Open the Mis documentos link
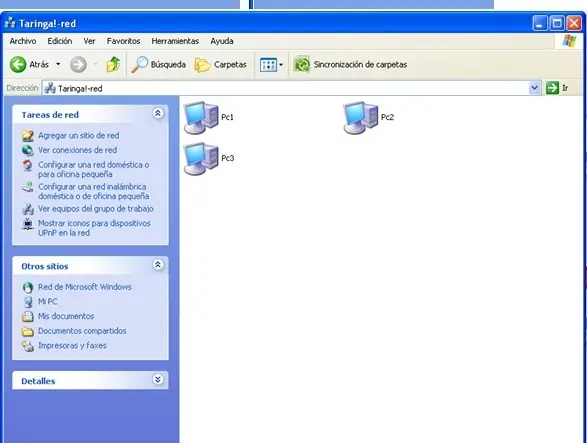Image resolution: width=587 pixels, height=443 pixels. 66,316
